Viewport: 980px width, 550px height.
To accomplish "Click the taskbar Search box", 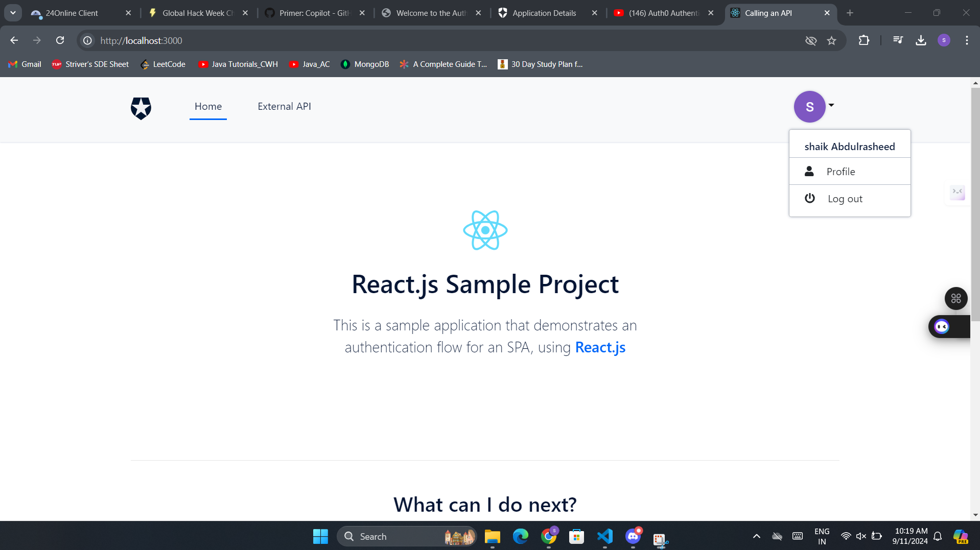I will click(407, 536).
